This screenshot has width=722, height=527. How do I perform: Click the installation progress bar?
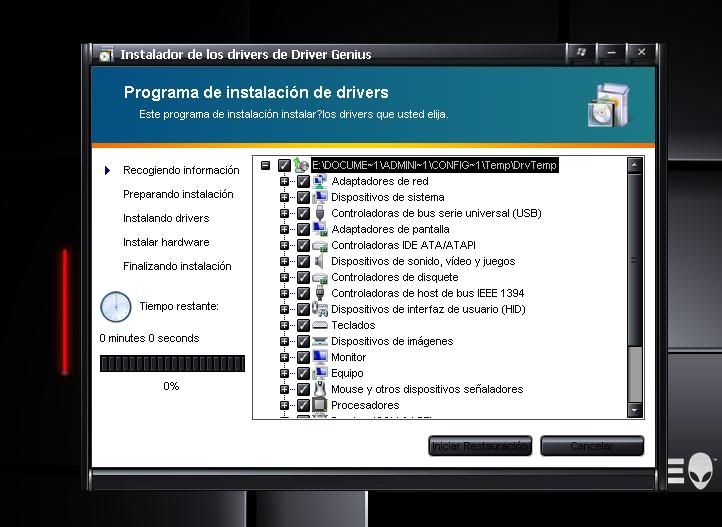point(172,364)
